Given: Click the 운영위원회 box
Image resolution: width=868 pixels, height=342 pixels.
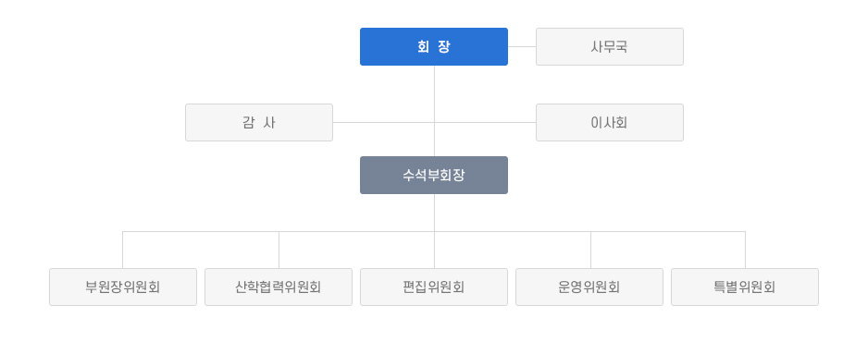Looking at the screenshot, I should click(589, 287).
